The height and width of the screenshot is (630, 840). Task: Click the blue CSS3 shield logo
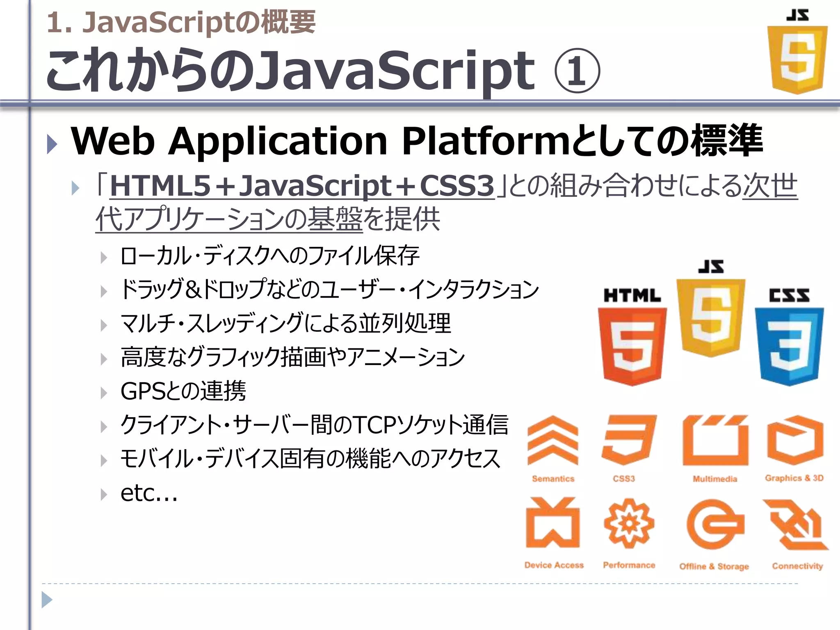789,337
